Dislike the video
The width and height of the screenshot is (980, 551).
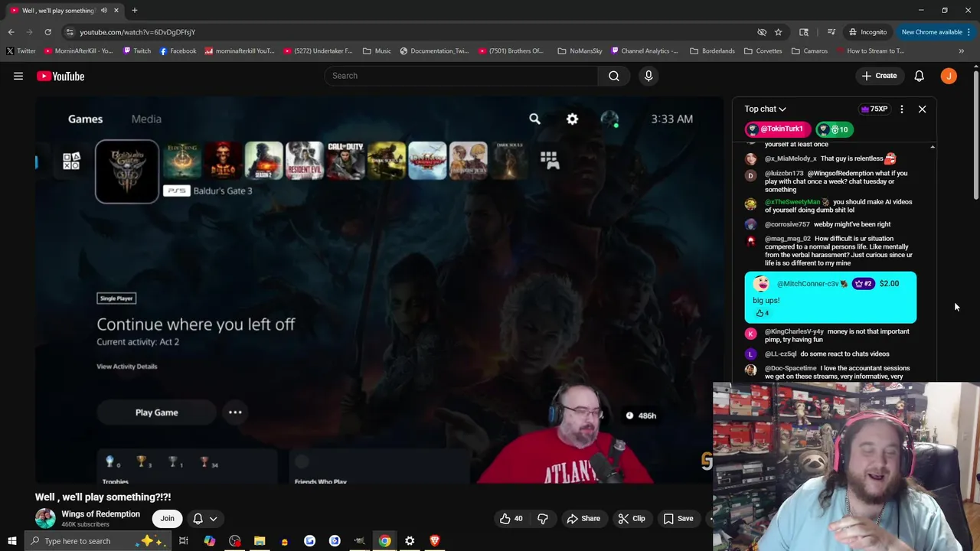(543, 518)
